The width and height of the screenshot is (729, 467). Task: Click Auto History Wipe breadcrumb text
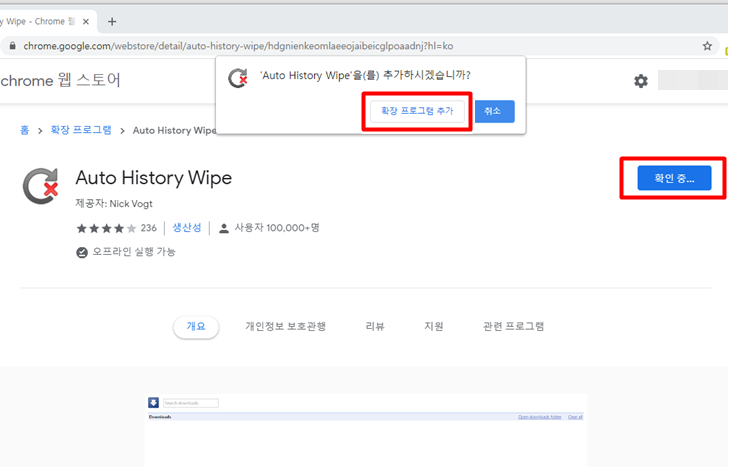(174, 130)
